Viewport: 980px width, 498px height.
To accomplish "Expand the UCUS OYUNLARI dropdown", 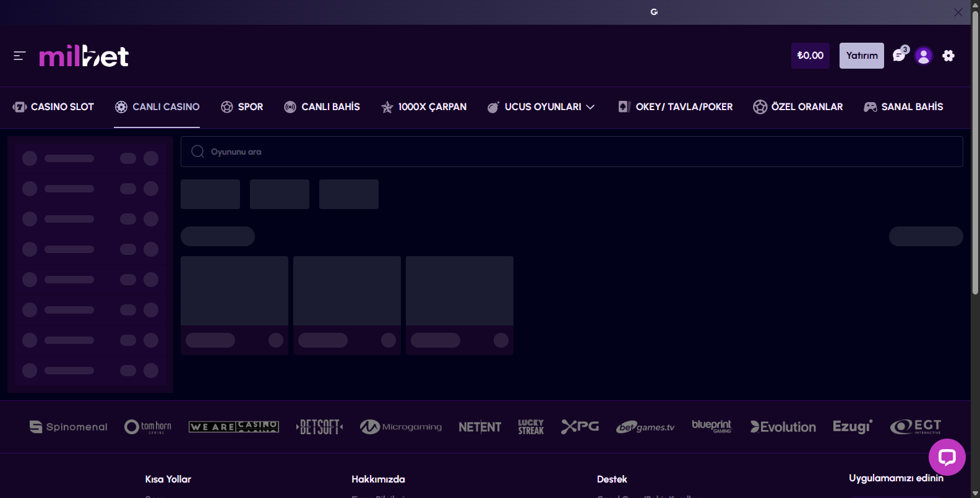I will coord(541,107).
